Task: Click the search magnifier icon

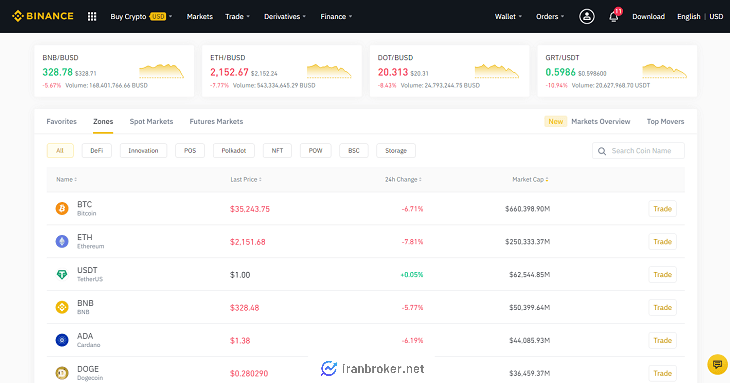Action: (602, 151)
